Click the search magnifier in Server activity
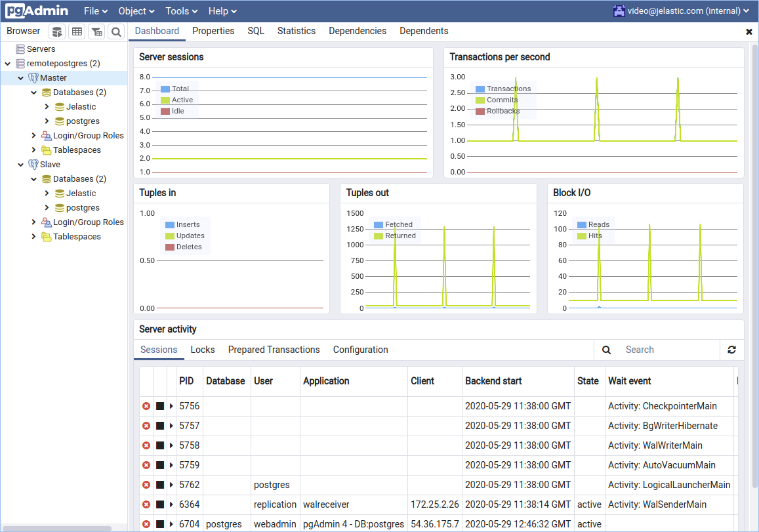Screen dimensions: 759x532 pyautogui.click(x=606, y=350)
